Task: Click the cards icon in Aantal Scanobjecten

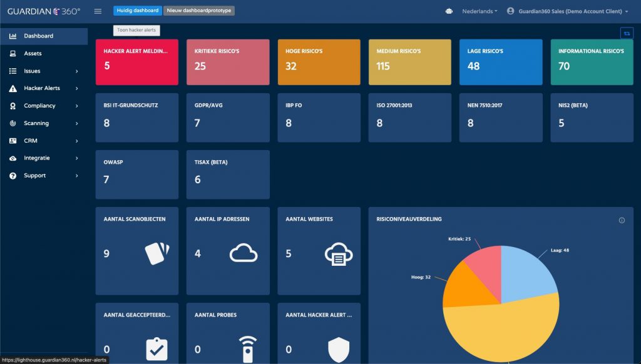Action: (x=157, y=253)
